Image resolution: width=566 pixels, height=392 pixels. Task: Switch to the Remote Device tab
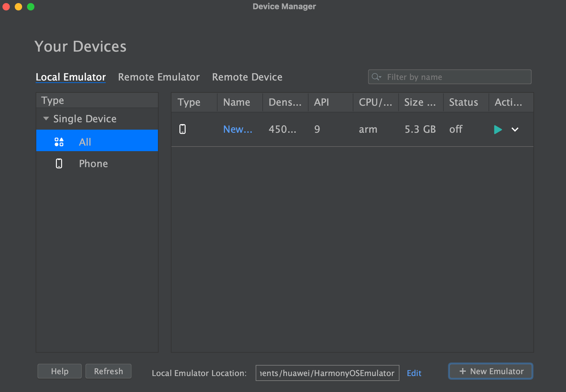[247, 77]
